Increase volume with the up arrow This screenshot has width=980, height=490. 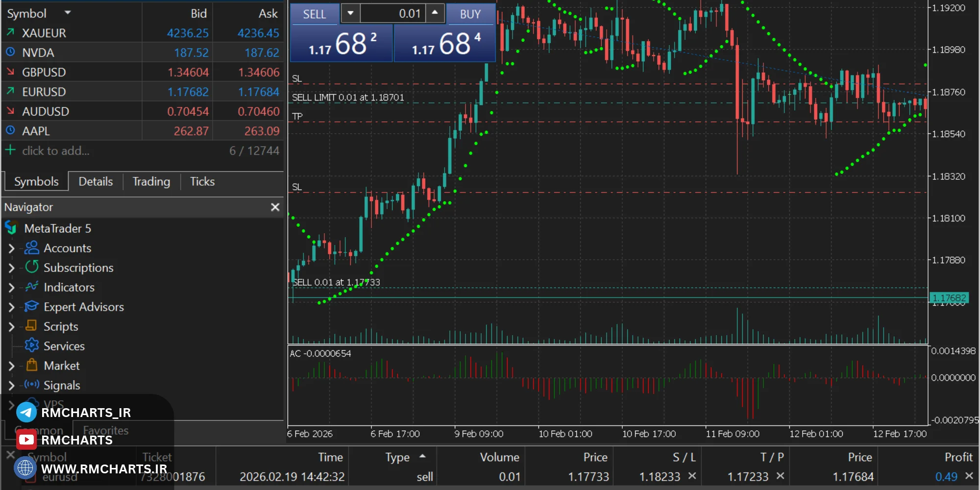tap(435, 13)
